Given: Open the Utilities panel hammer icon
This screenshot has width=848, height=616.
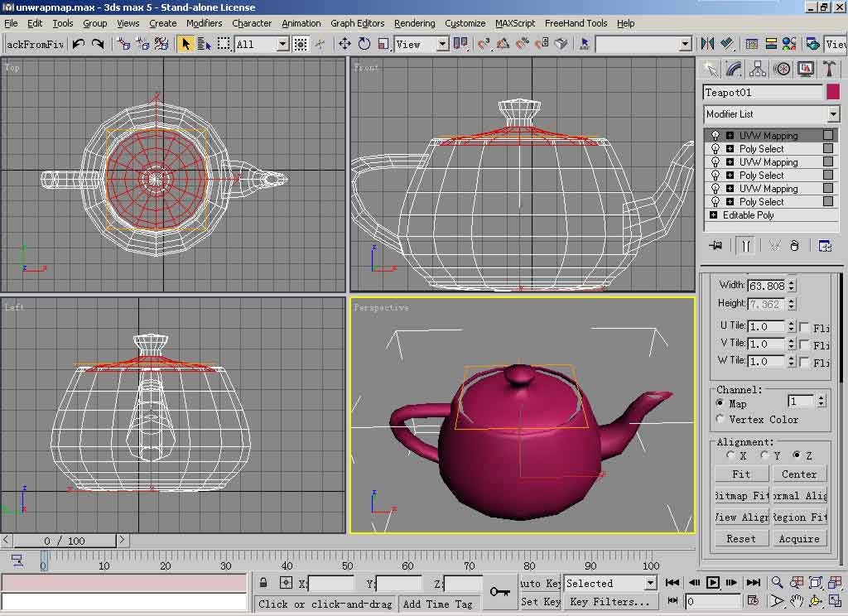Looking at the screenshot, I should click(829, 69).
